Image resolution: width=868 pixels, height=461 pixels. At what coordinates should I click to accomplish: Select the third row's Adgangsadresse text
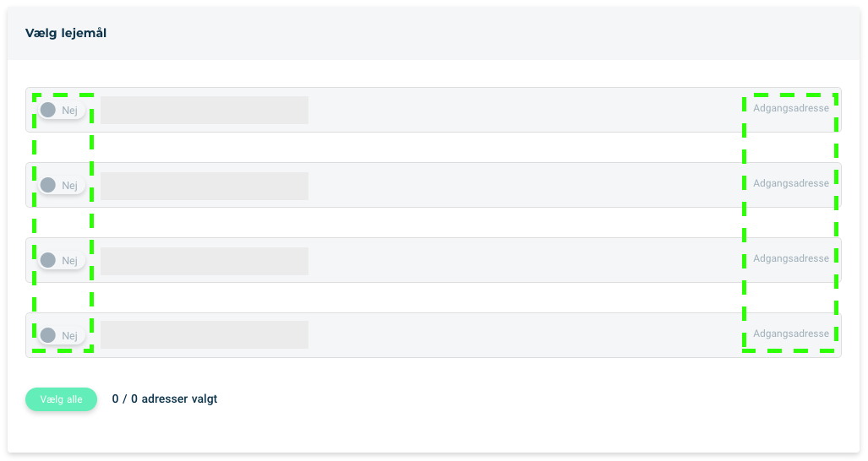(x=791, y=258)
